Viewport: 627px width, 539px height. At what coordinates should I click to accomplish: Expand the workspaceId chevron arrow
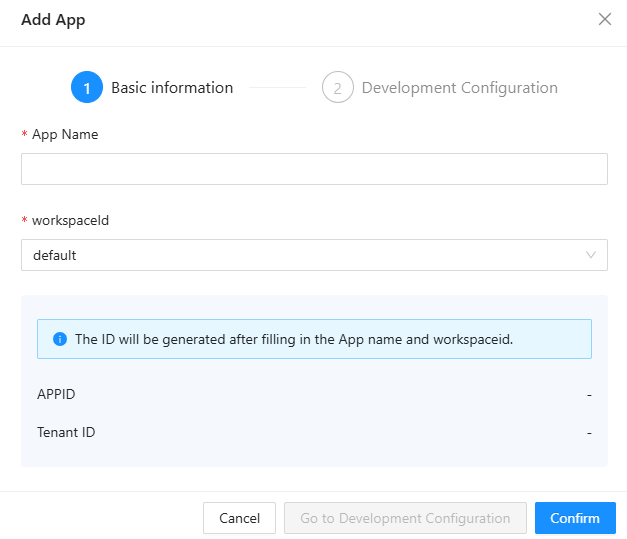[591, 255]
